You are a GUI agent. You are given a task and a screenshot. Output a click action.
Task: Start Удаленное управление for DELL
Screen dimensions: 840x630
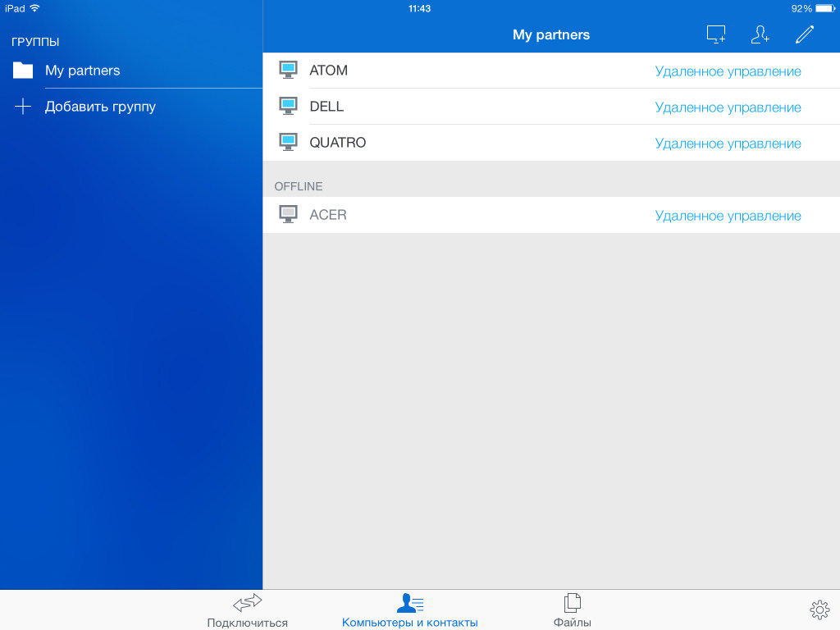728,107
